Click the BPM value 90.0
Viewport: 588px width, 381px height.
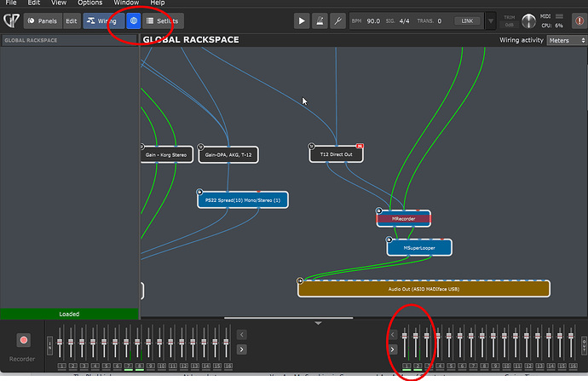click(x=373, y=21)
